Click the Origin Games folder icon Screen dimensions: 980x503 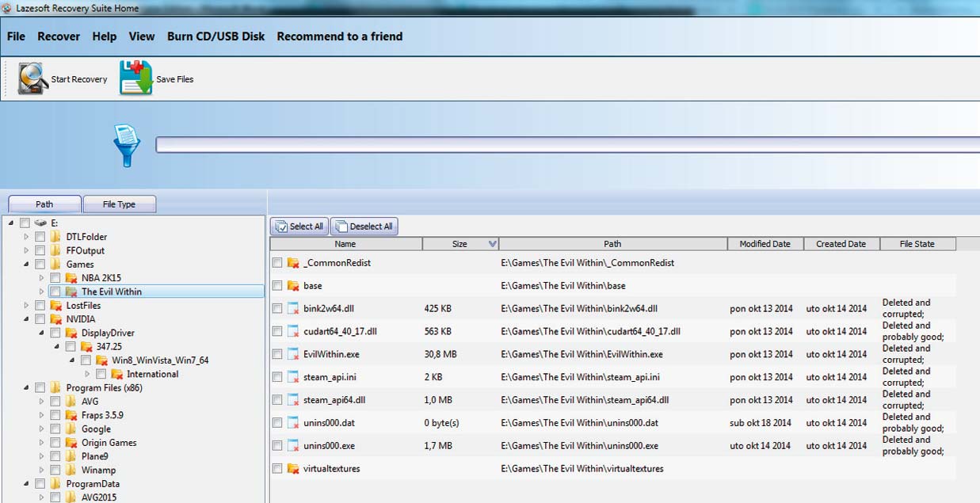pos(71,443)
